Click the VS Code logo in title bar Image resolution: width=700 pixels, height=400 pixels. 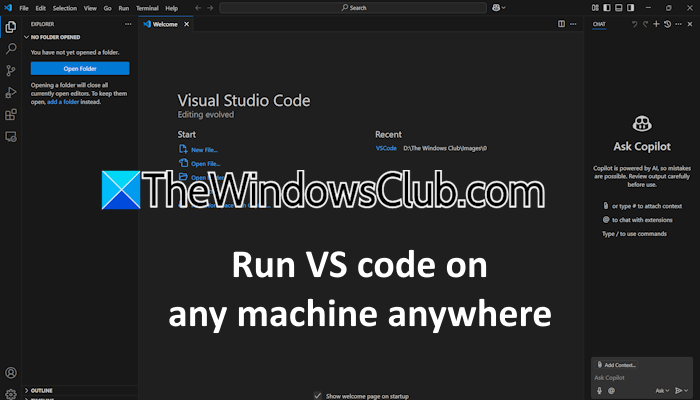click(x=8, y=8)
